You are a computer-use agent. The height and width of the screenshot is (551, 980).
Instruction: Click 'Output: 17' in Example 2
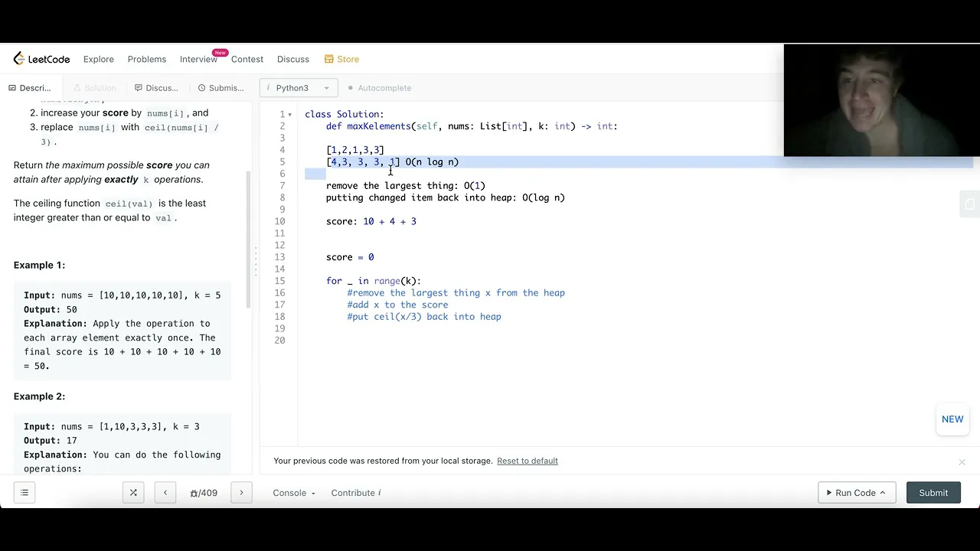click(51, 441)
